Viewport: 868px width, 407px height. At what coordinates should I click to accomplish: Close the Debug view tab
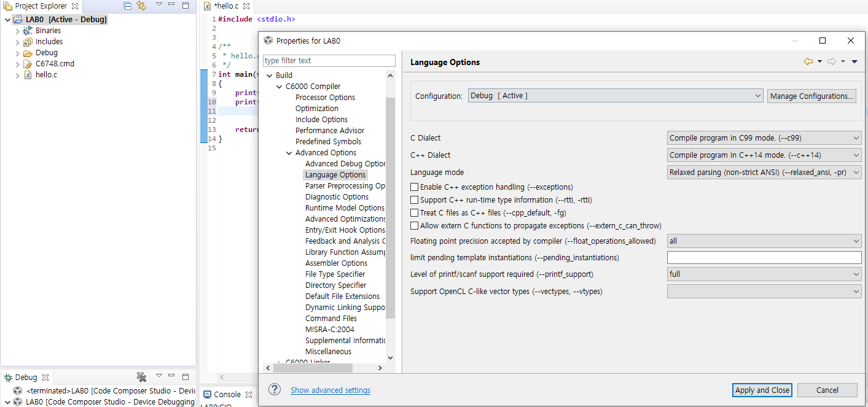pos(45,377)
